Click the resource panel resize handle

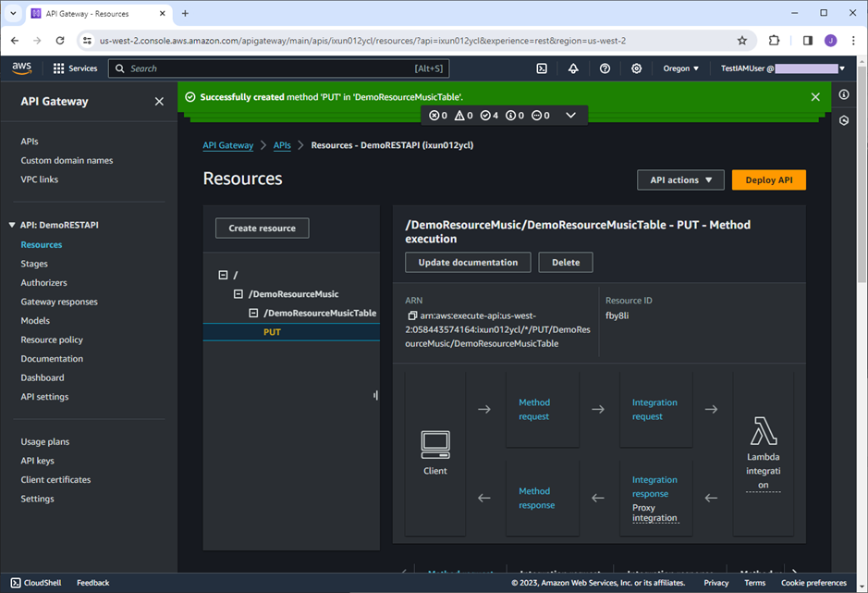pos(375,395)
